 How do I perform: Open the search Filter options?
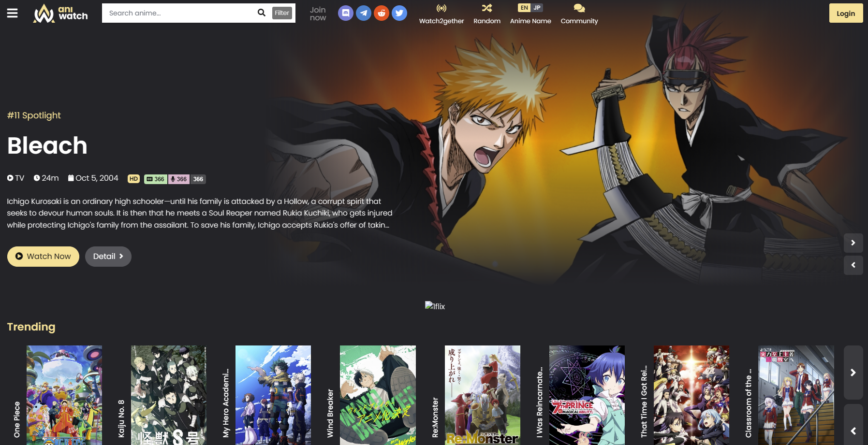point(282,13)
